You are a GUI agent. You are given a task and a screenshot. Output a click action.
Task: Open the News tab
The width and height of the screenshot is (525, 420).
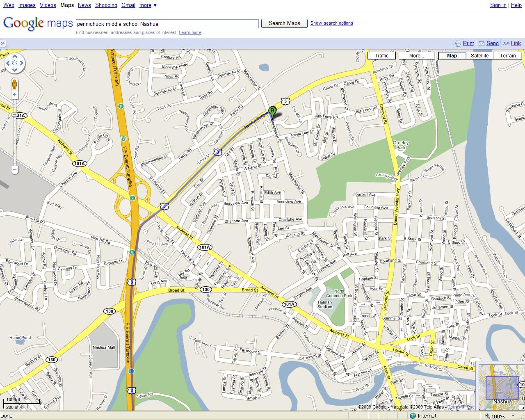point(84,5)
